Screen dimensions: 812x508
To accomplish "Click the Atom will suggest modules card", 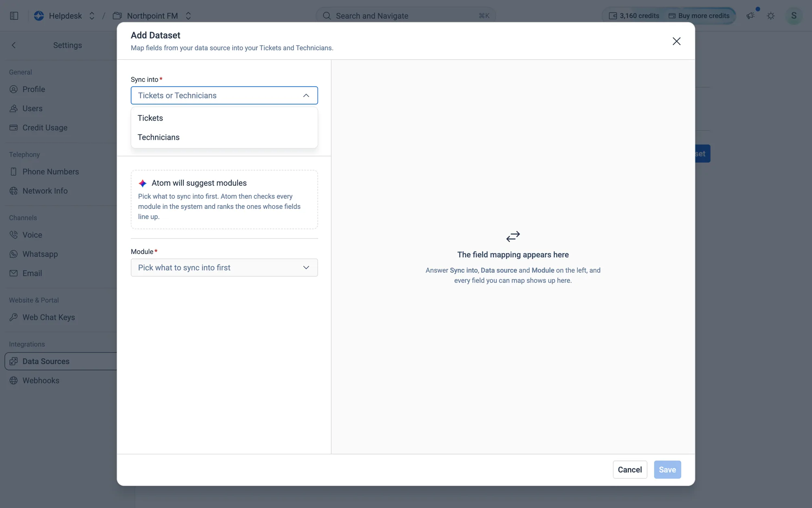I will (x=224, y=200).
